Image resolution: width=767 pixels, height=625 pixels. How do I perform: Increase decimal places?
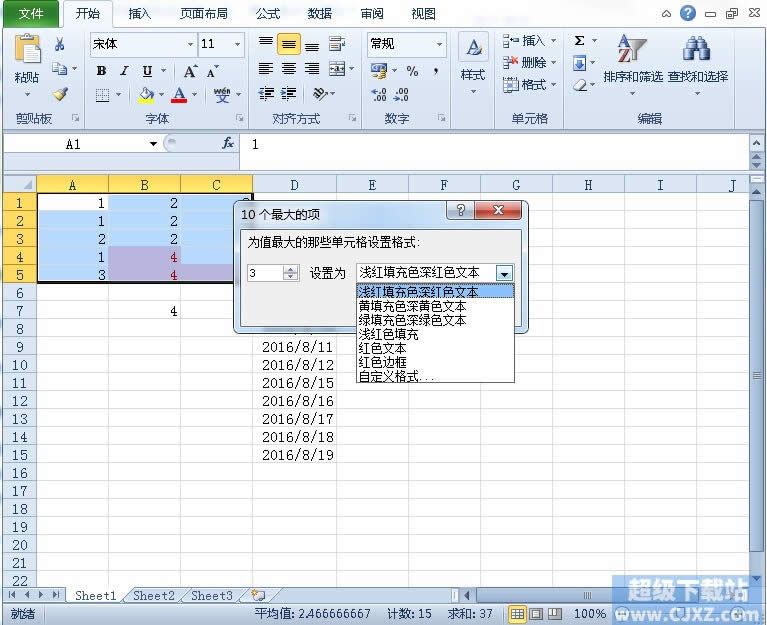(379, 94)
